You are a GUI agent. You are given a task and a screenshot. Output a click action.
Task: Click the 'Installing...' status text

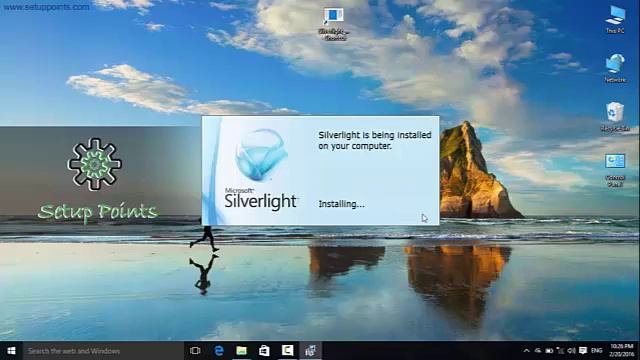(341, 204)
